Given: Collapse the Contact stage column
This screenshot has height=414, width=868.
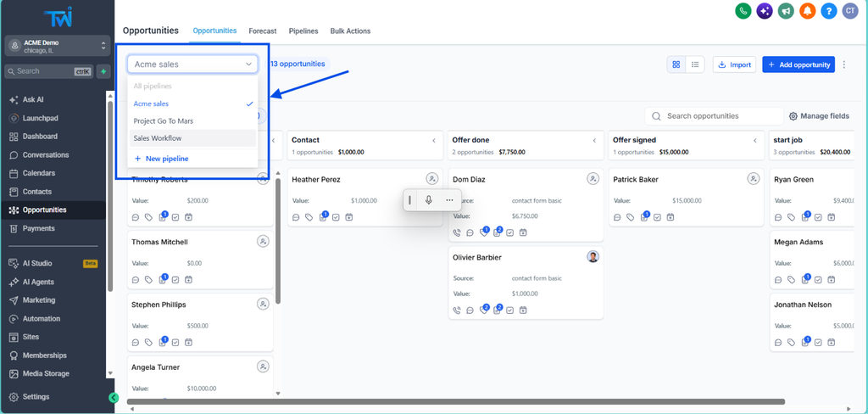Looking at the screenshot, I should point(434,141).
